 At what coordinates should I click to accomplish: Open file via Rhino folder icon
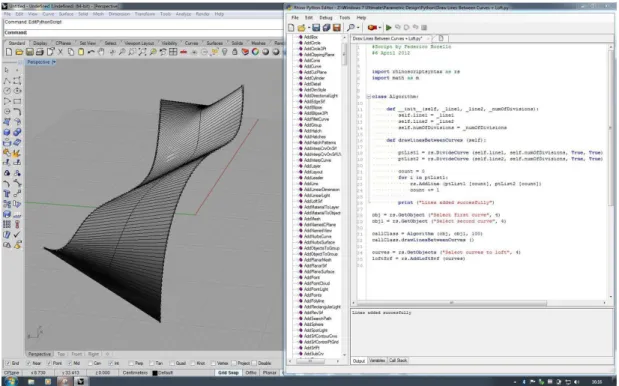[x=19, y=52]
